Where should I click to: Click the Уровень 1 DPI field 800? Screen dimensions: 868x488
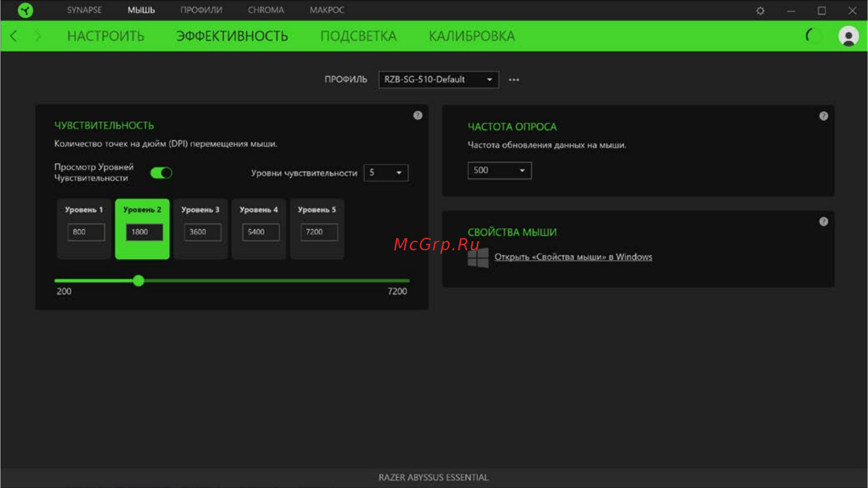86,232
